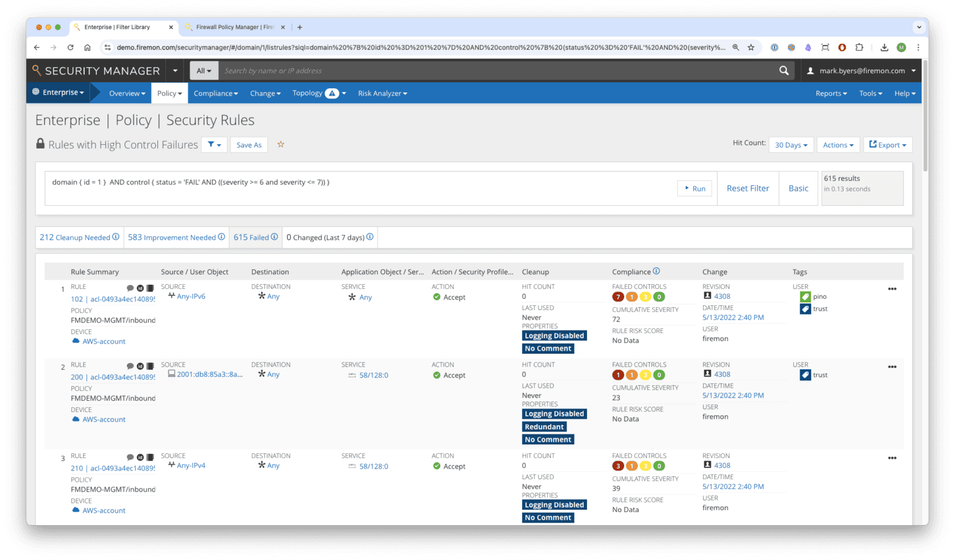Image resolution: width=955 pixels, height=560 pixels.
Task: Open the Policy menu in the navigation bar
Action: pos(169,93)
